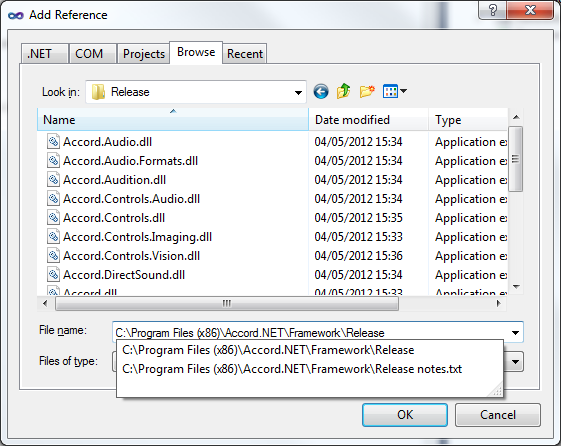The height and width of the screenshot is (446, 561).
Task: Click the horizontal scrollbar thumb of file list
Action: tap(227, 304)
